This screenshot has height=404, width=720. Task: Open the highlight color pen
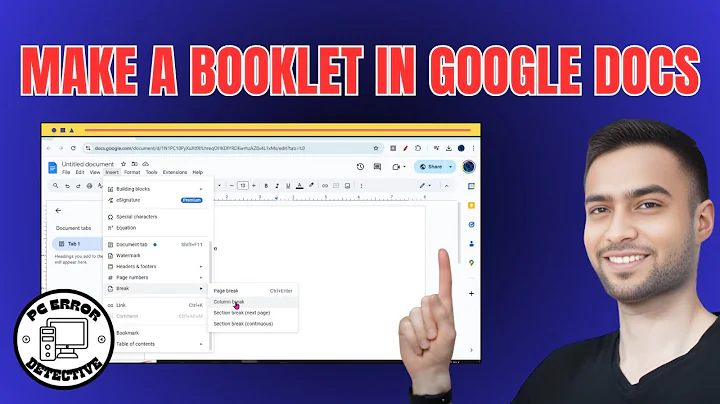311,185
